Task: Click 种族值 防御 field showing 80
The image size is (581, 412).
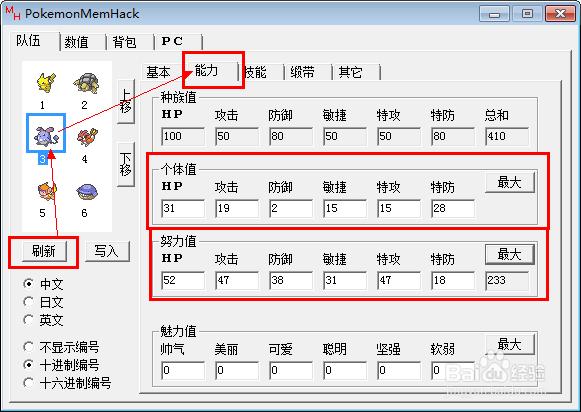Action: [x=291, y=136]
